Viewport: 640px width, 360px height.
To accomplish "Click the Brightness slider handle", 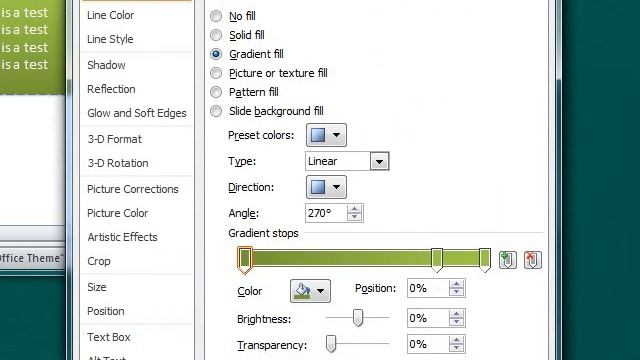I will click(358, 318).
